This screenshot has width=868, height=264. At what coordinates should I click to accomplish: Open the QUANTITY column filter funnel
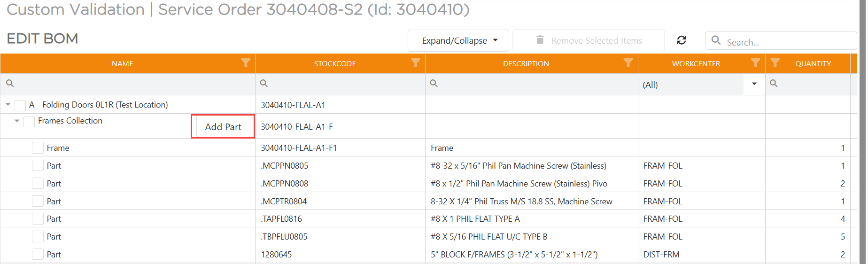(x=775, y=62)
